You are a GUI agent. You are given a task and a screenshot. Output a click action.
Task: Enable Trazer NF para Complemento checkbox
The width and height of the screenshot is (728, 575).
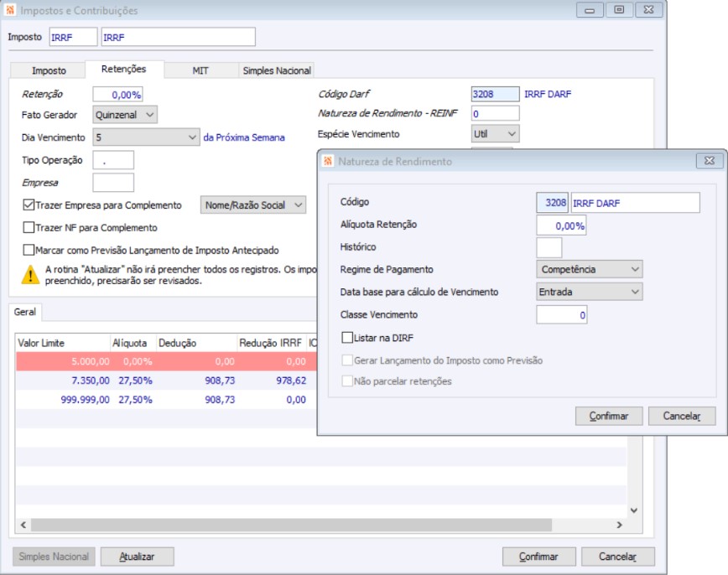pyautogui.click(x=29, y=227)
